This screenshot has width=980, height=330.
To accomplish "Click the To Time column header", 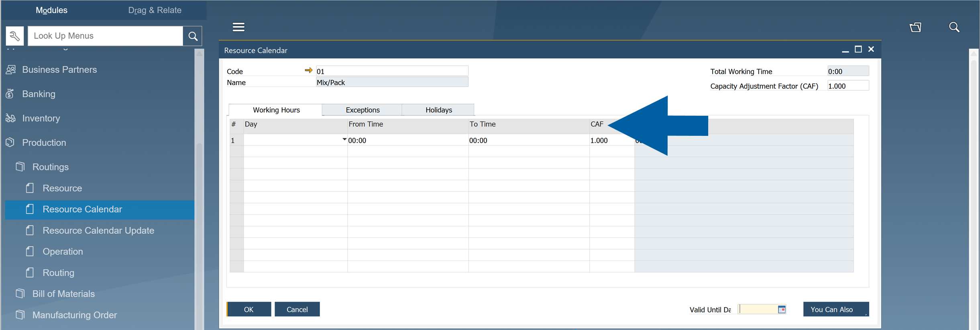I will pyautogui.click(x=529, y=126).
